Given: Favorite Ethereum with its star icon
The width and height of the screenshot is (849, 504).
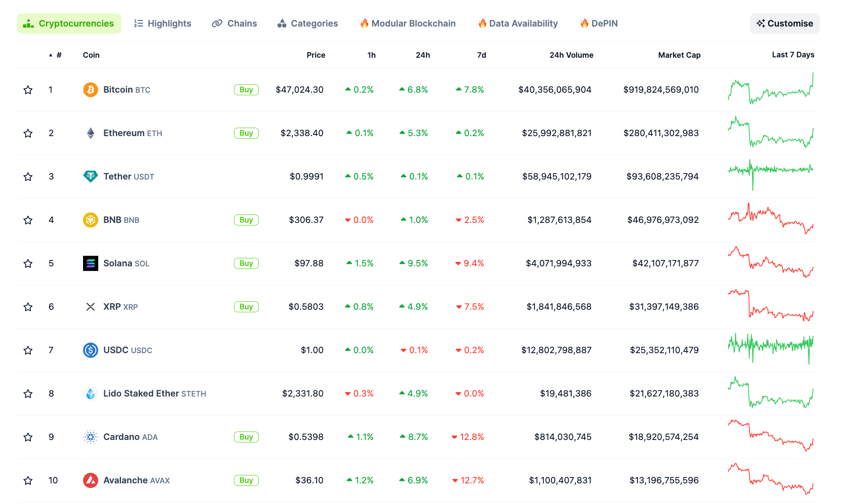Looking at the screenshot, I should [28, 133].
